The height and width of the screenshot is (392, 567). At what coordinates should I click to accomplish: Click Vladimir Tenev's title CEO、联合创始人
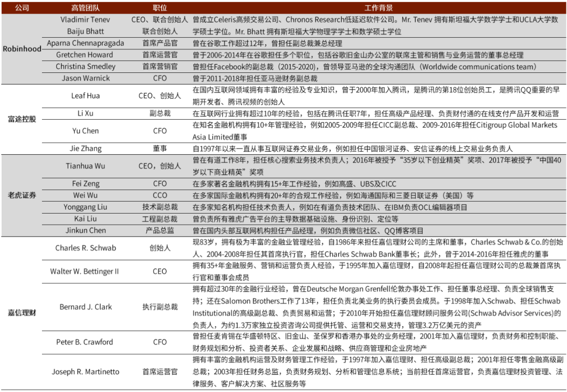tap(160, 19)
